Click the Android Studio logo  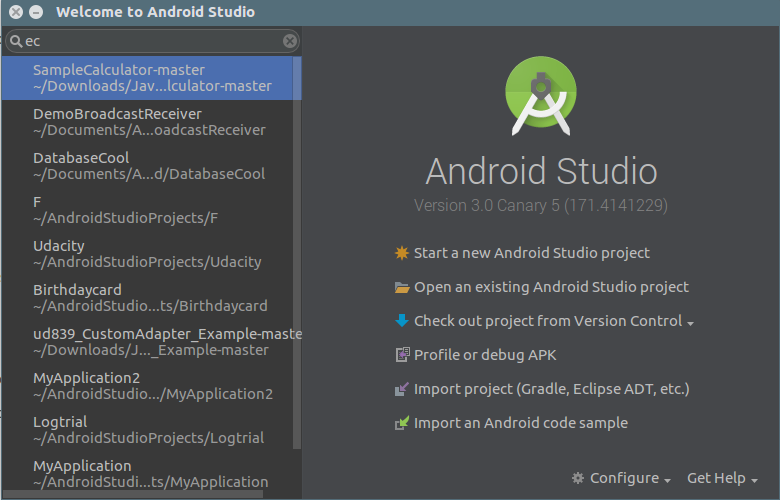point(541,96)
